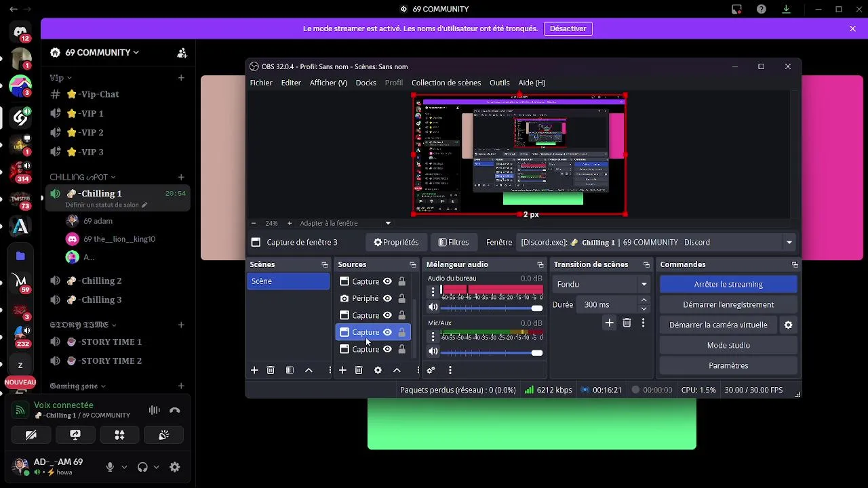Open Discord noise suppression waveform icon
The width and height of the screenshot is (868, 488).
pos(155,410)
